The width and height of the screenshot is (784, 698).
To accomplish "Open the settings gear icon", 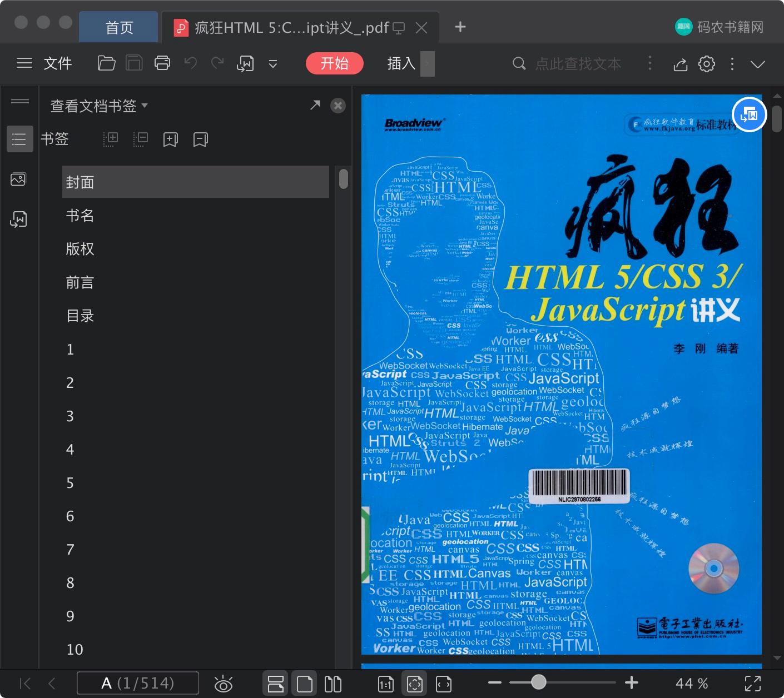I will click(707, 64).
